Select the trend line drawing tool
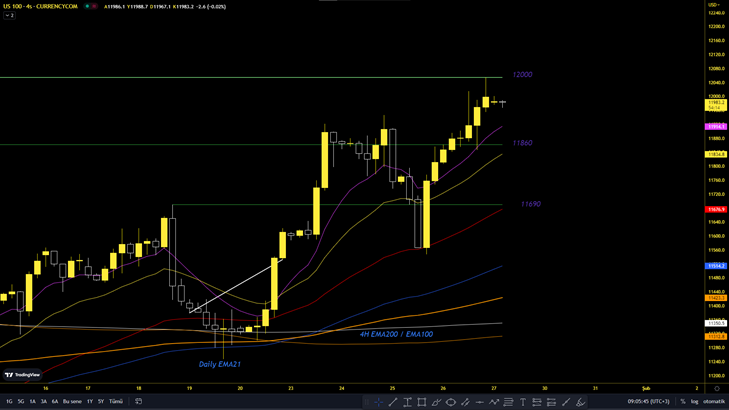This screenshot has height=410, width=729. (x=393, y=402)
